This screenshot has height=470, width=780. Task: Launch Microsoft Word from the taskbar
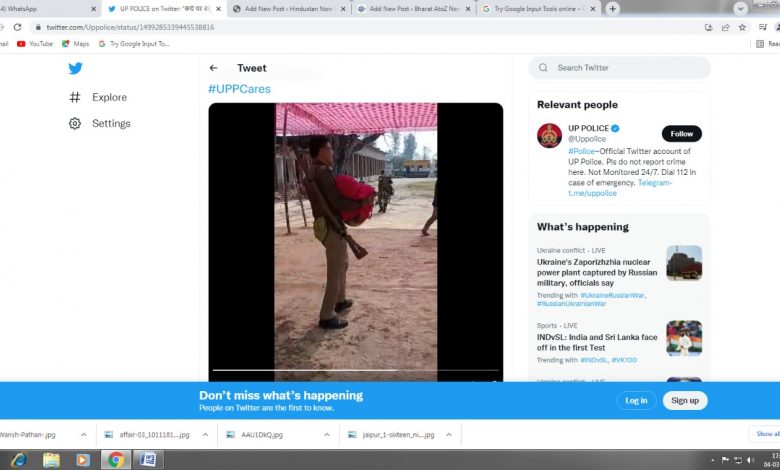coord(148,460)
